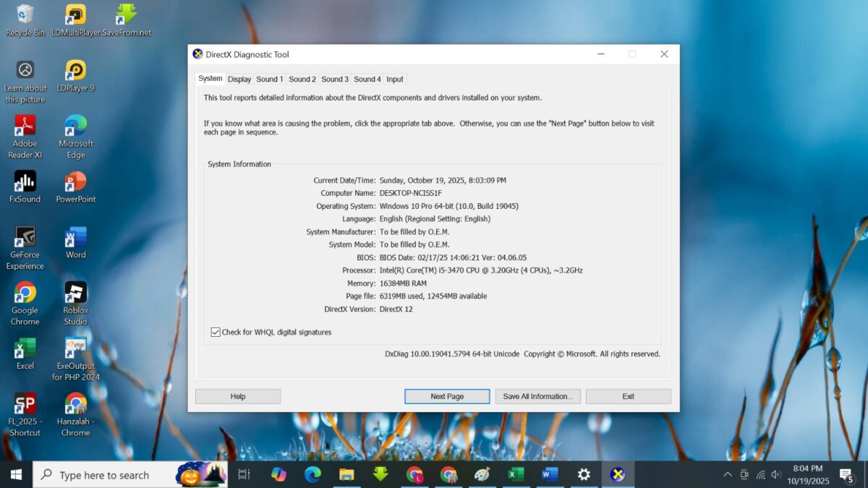Click Save All Information button
This screenshot has width=868, height=488.
tap(537, 396)
